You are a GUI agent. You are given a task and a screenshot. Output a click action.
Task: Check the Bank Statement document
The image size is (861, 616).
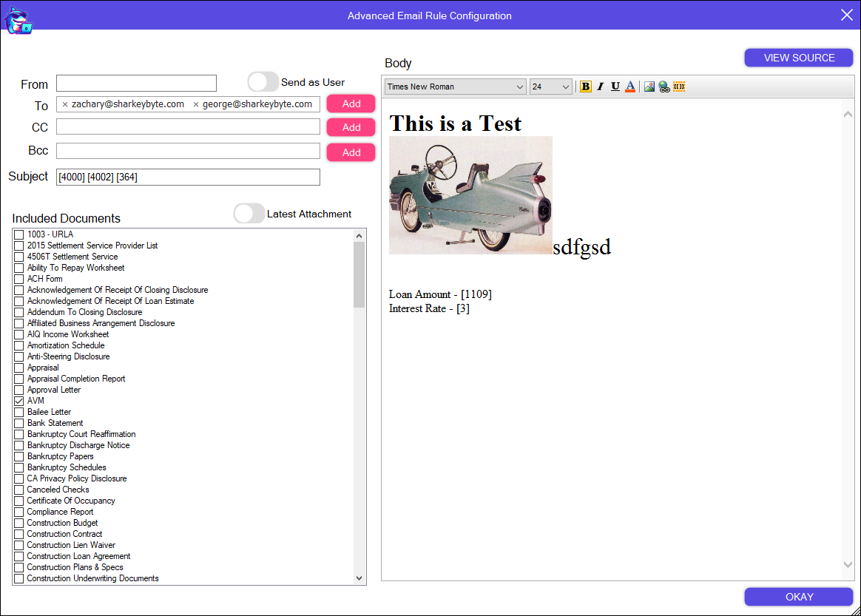(x=19, y=423)
